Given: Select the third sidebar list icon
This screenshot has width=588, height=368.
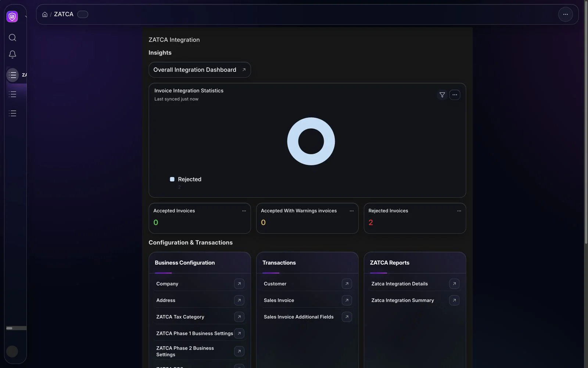Looking at the screenshot, I should tap(12, 113).
